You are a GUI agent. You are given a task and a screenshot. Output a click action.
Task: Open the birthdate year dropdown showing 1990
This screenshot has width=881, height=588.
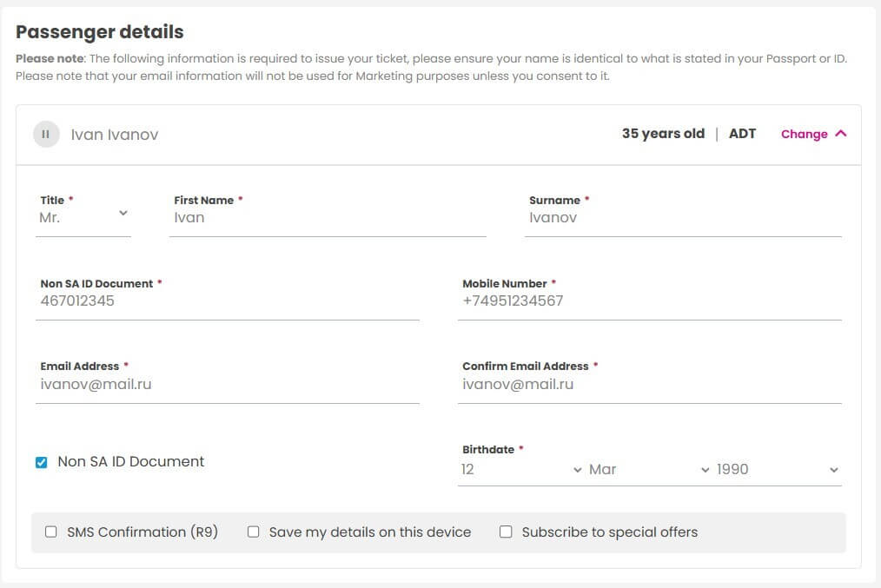(x=778, y=470)
